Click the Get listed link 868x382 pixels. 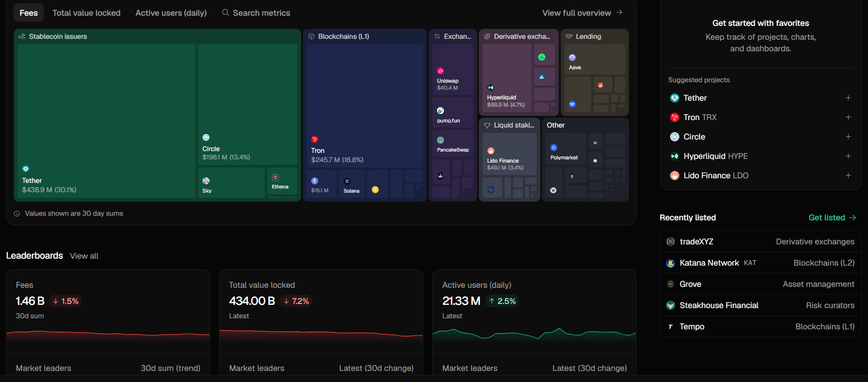coord(832,218)
